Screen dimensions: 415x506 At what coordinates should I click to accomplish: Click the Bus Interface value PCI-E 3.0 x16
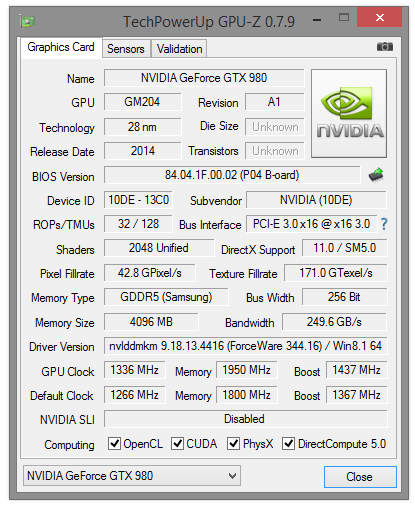311,224
